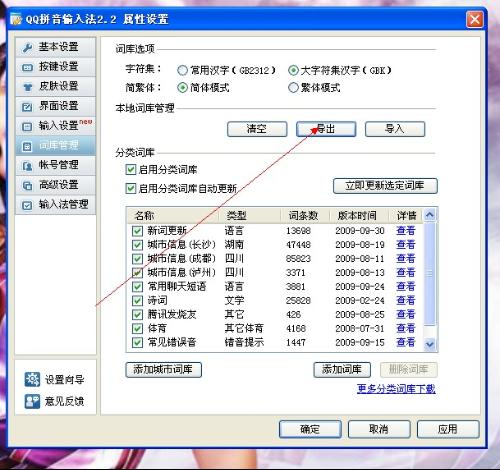The width and height of the screenshot is (500, 470).
Task: Click the gear icon for 设置向导
Action: coord(32,379)
